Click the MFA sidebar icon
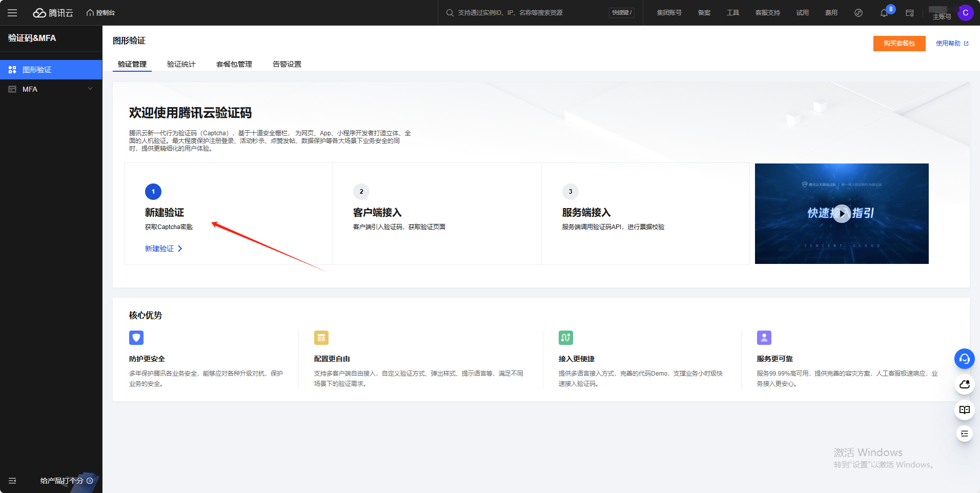The image size is (980, 493). coord(12,89)
